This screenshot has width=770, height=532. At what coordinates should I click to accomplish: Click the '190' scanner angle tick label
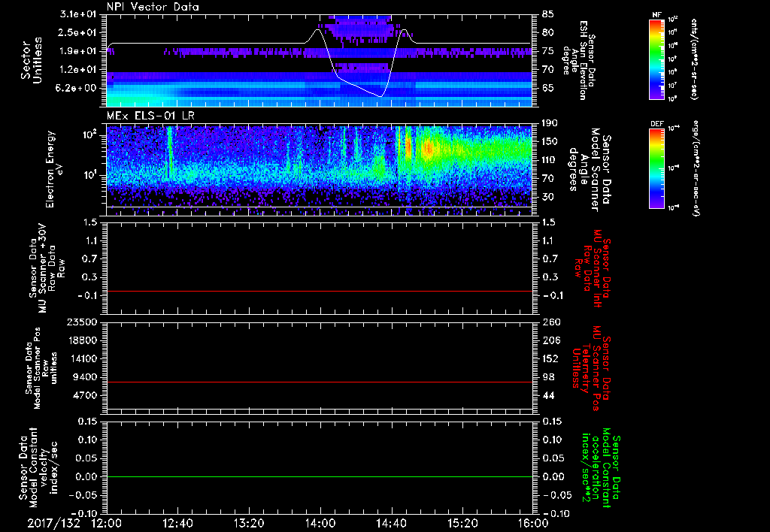coord(550,123)
